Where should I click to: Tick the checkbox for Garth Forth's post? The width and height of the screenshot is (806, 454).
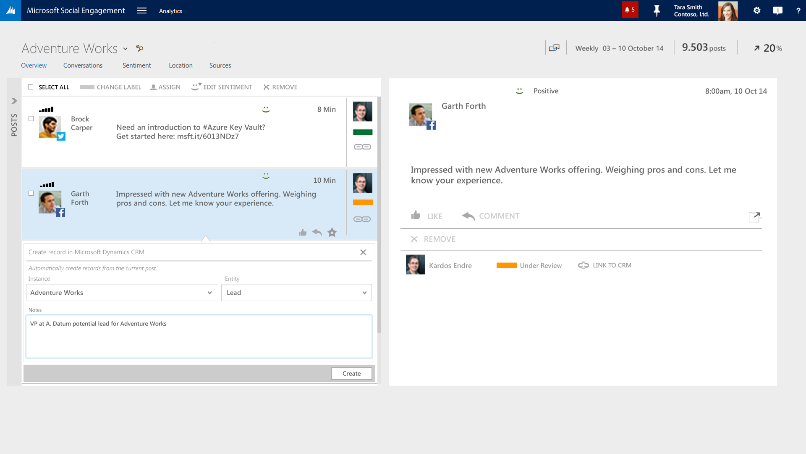(x=31, y=193)
